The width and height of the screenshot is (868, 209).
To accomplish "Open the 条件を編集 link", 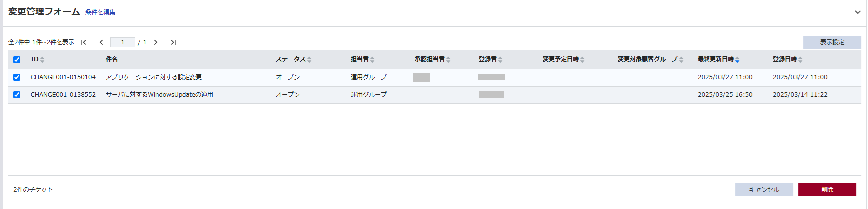I will click(x=100, y=12).
